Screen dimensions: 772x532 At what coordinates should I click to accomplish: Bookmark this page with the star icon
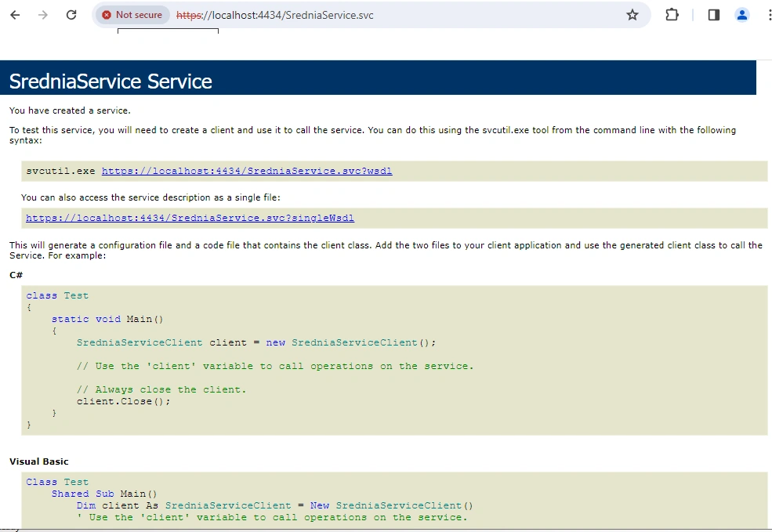tap(632, 15)
